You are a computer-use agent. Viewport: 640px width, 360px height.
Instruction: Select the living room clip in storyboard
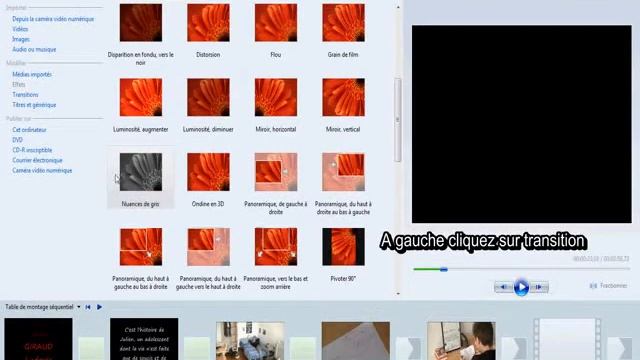coord(250,341)
